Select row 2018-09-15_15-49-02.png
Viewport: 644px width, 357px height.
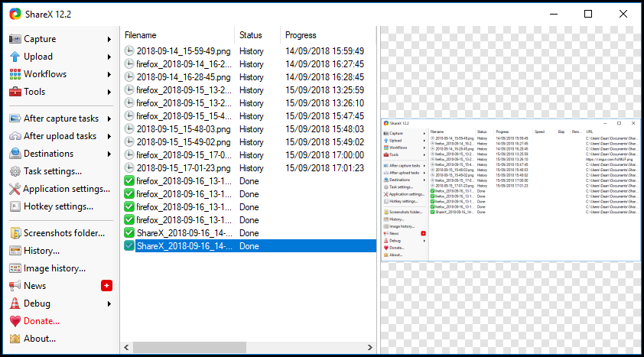coord(249,142)
